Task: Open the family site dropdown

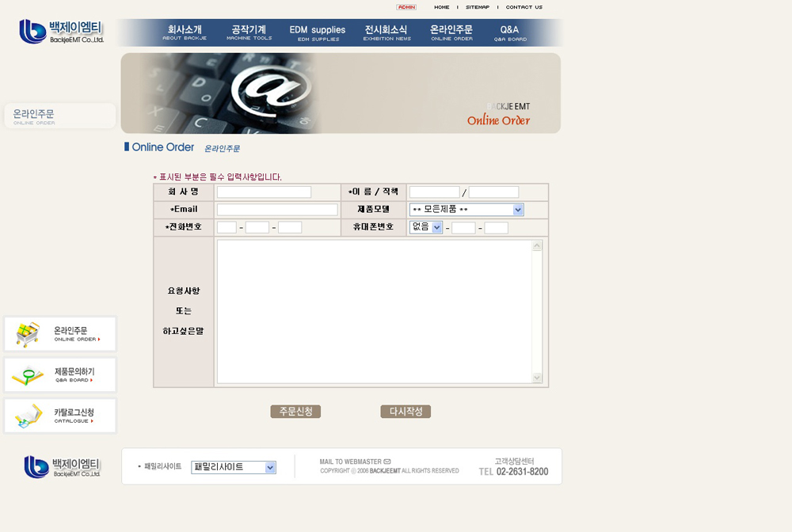Action: [x=270, y=467]
